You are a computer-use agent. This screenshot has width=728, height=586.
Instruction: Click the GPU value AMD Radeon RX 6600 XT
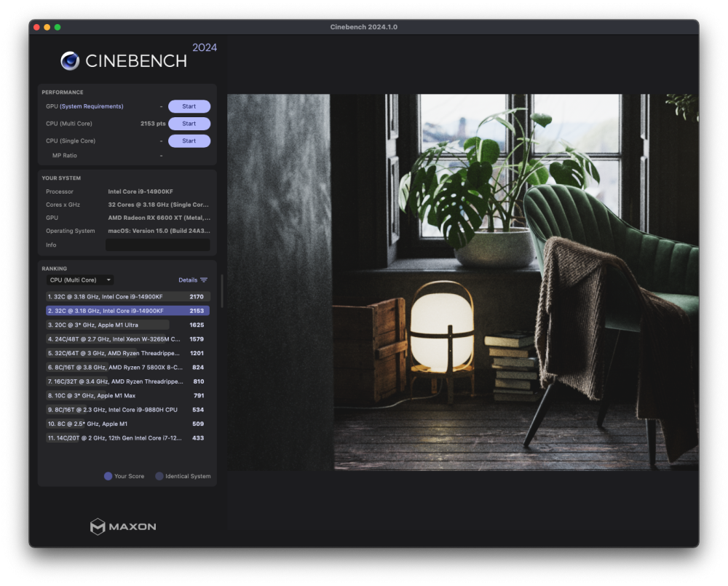click(159, 218)
